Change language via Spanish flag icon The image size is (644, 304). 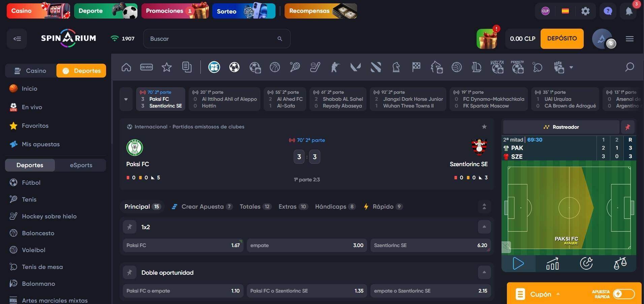(565, 11)
